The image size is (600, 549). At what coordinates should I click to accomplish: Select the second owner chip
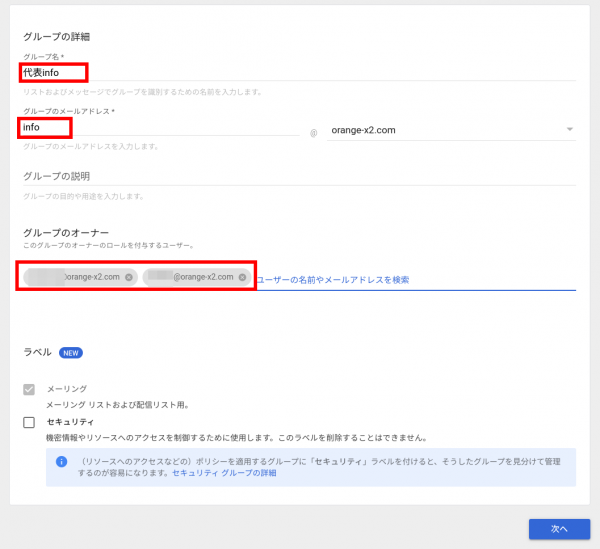pos(190,277)
